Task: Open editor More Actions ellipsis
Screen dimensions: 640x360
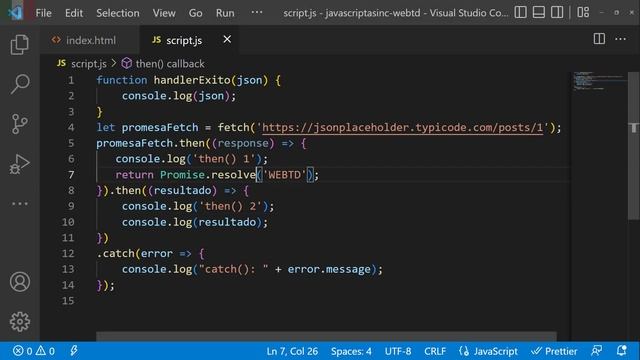Action: tap(620, 39)
